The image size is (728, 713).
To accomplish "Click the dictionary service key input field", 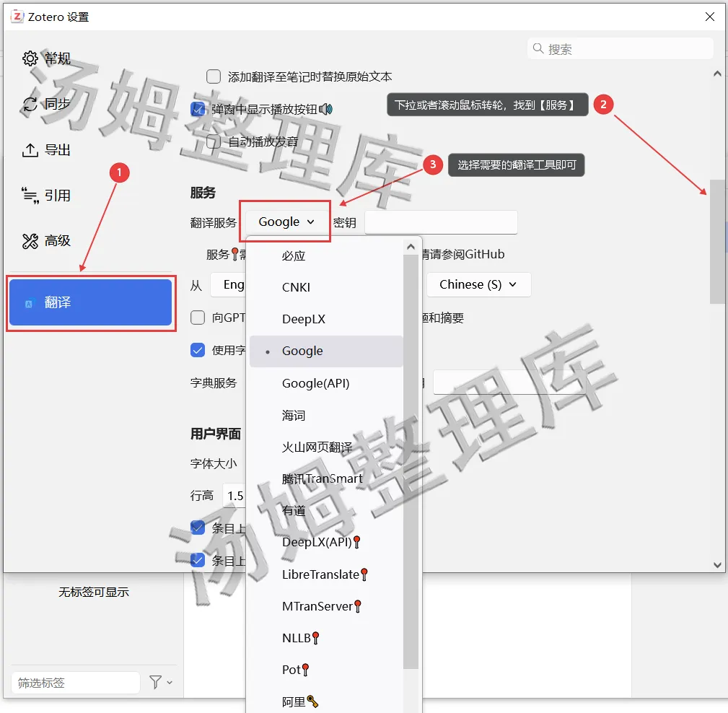I will coord(509,382).
